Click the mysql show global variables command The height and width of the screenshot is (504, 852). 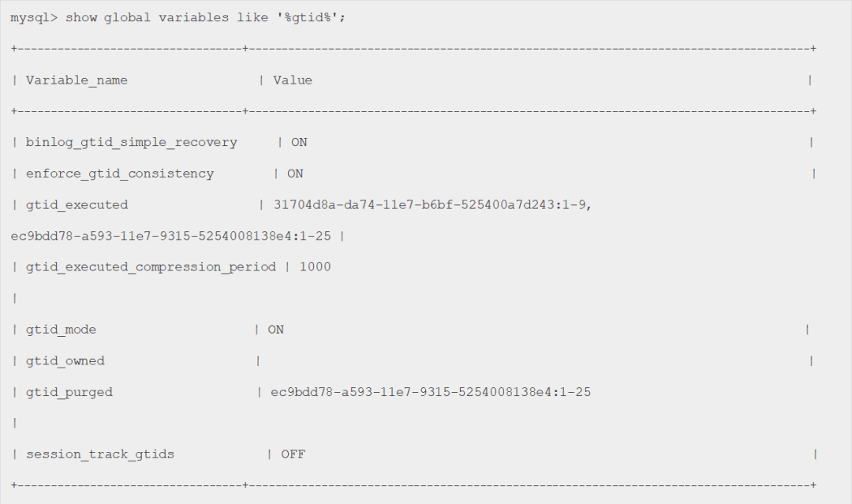(177, 17)
